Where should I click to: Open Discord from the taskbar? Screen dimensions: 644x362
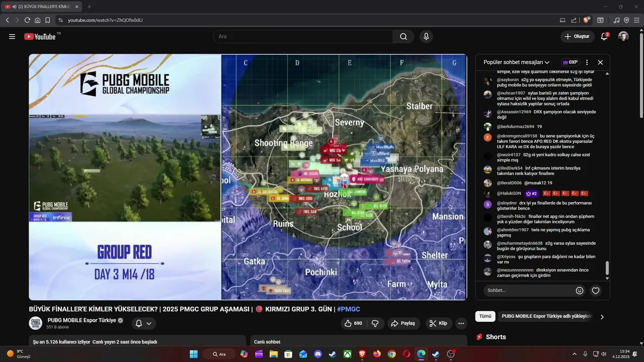[317, 354]
